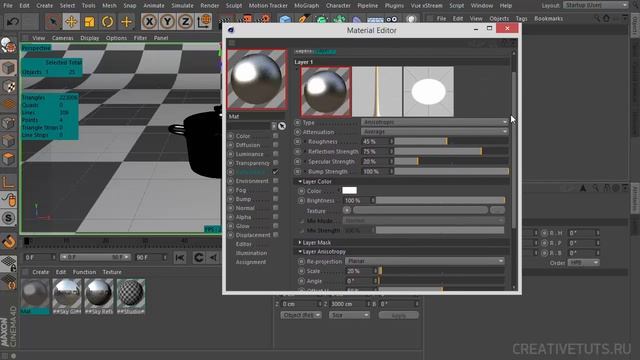Enable the Luminance channel checkbox
640x360 pixels.
pyautogui.click(x=276, y=154)
